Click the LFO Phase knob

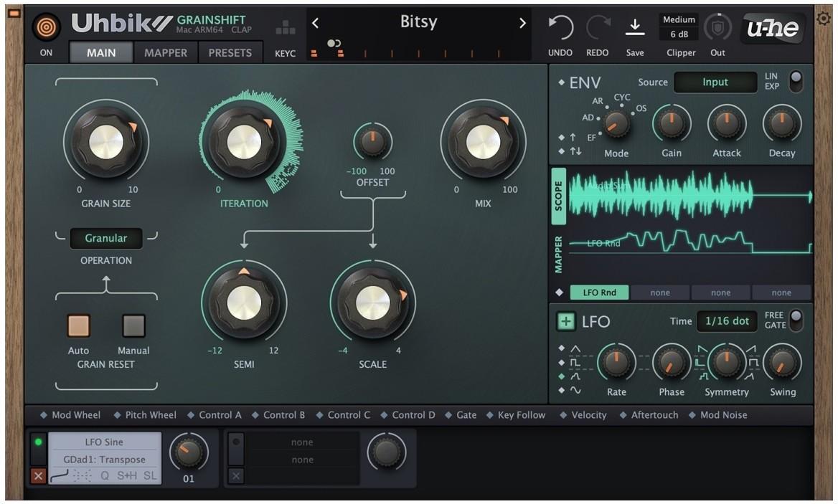[x=672, y=363]
